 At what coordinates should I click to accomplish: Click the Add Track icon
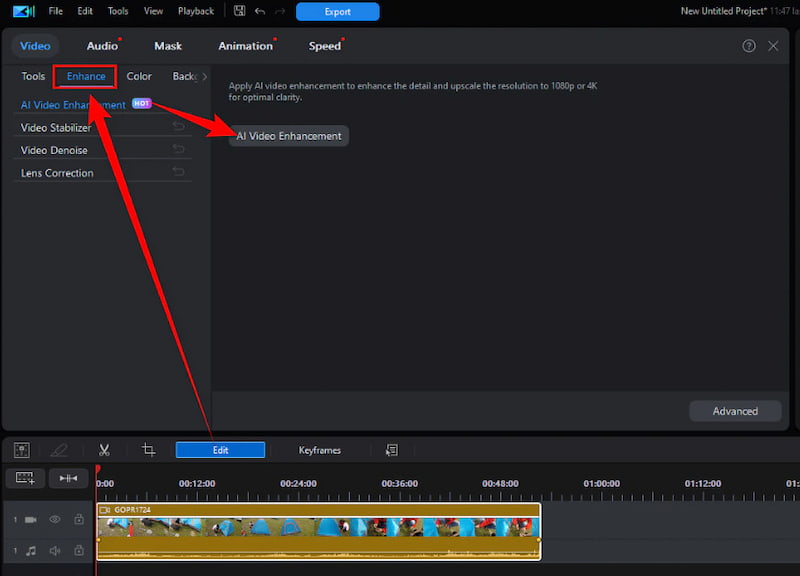pos(24,478)
